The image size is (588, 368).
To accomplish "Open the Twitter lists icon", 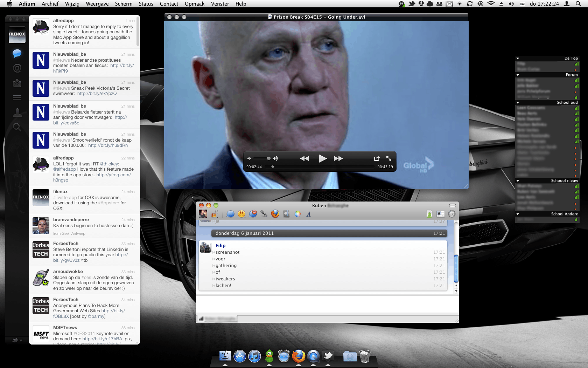I will coord(17,98).
